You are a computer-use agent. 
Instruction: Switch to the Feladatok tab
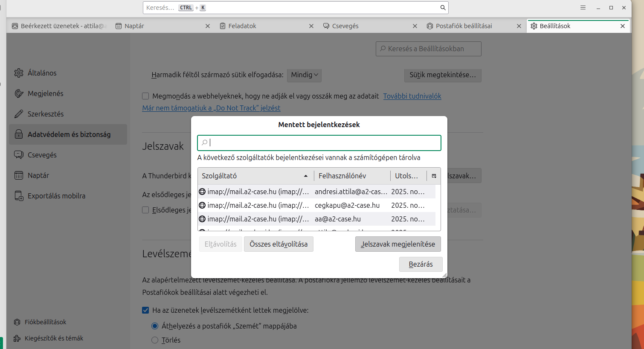242,26
